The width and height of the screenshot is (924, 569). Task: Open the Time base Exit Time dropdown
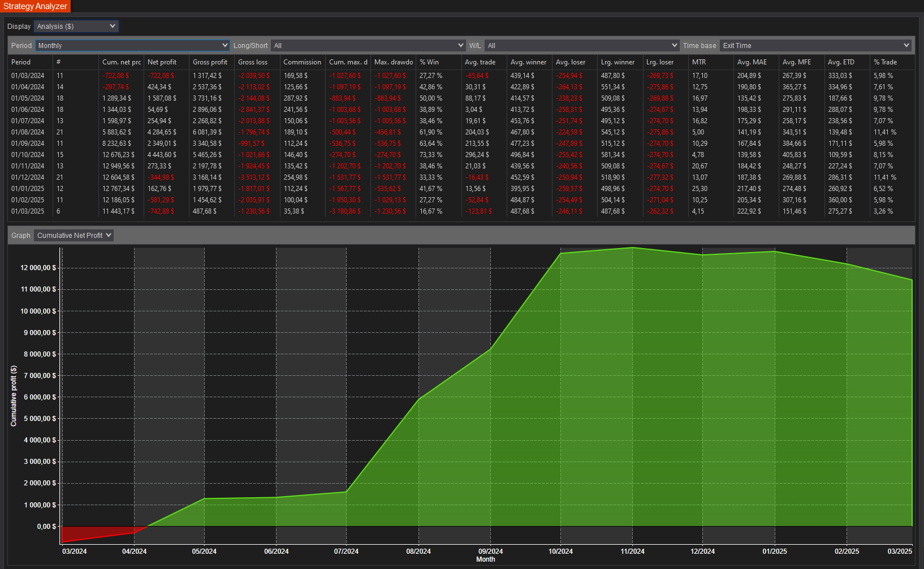815,46
